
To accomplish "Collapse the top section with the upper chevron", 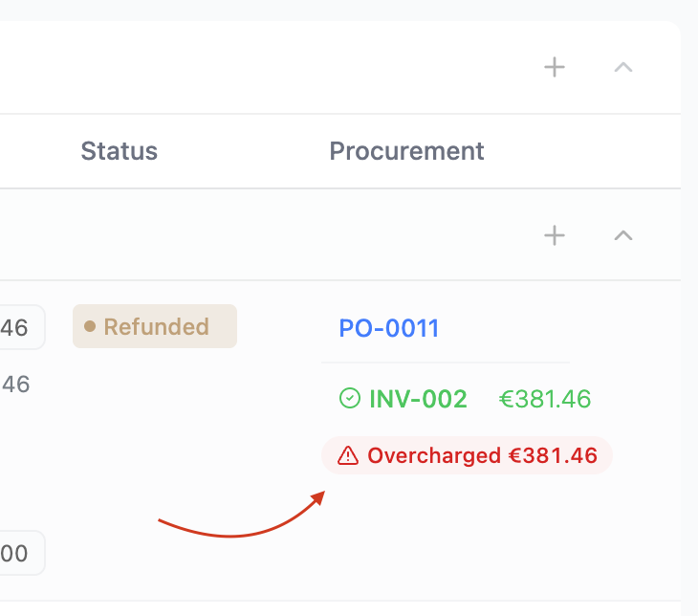I will (x=623, y=67).
